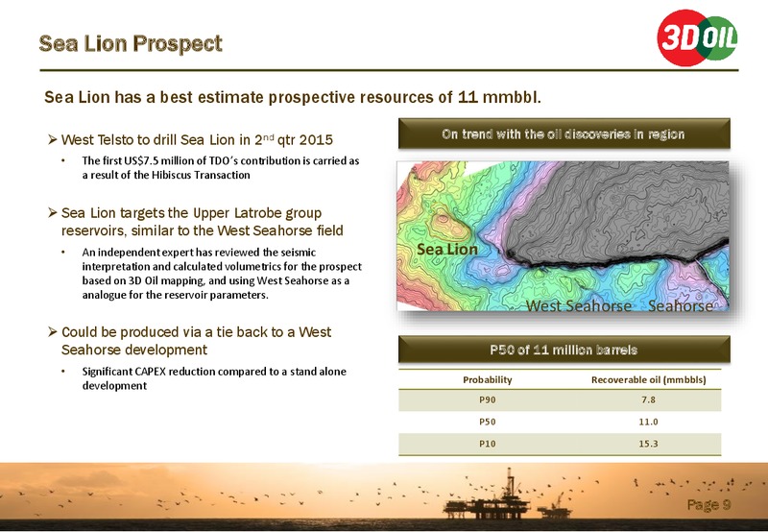The height and width of the screenshot is (532, 768).
Task: Click the oil rig silhouette in the footer
Action: (x=508, y=494)
